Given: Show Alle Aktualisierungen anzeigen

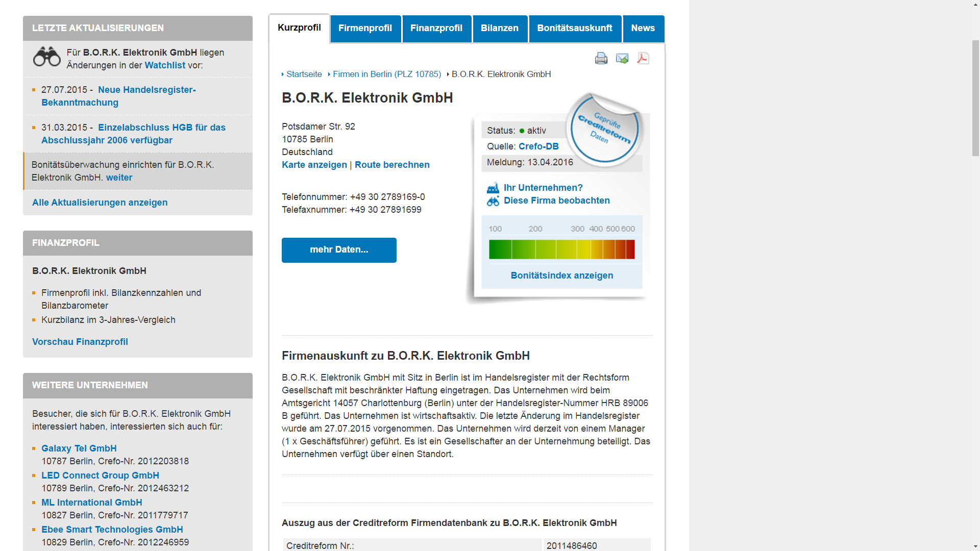Looking at the screenshot, I should click(100, 203).
